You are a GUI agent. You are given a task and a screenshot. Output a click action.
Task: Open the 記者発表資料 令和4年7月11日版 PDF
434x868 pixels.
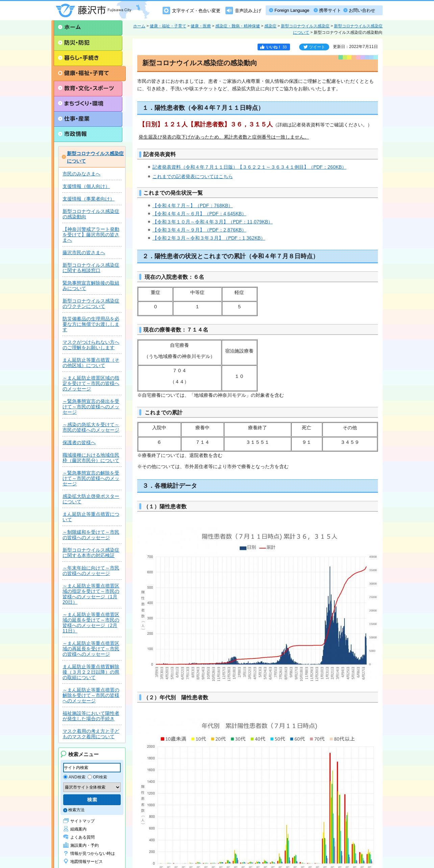[x=249, y=167]
